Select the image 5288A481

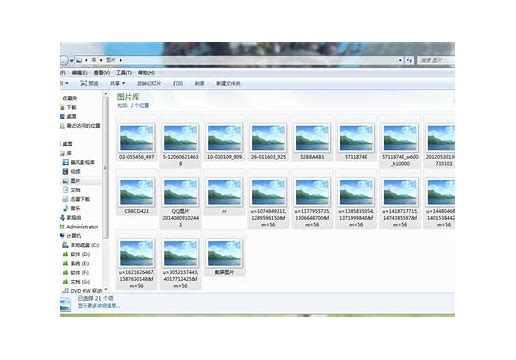(312, 138)
